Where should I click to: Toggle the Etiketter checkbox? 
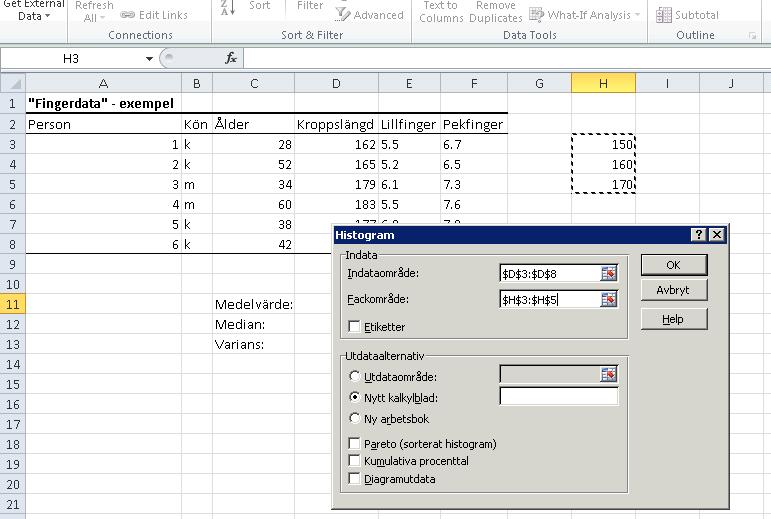point(354,326)
